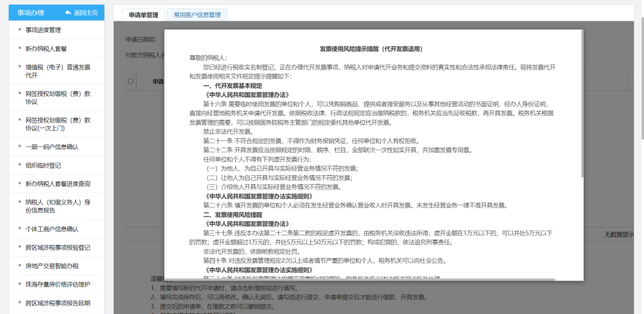
Task: Select 跨区域涉税事项报验登记
Action: (x=57, y=247)
